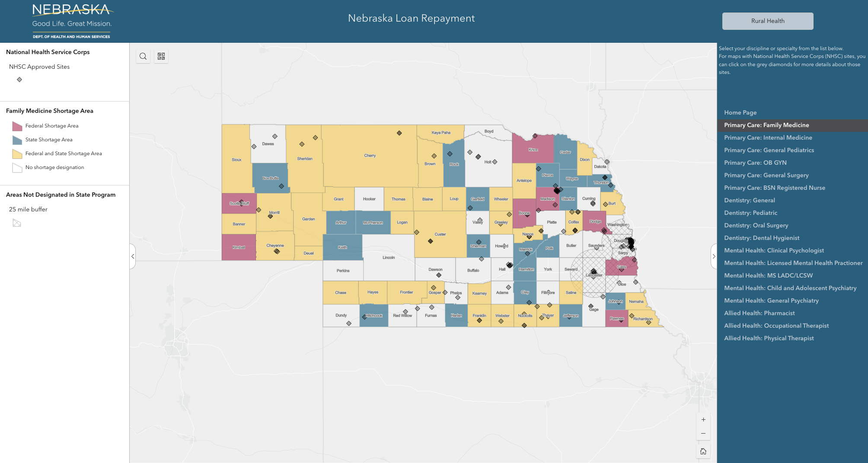
Task: Click the Sioux county label
Action: click(236, 160)
